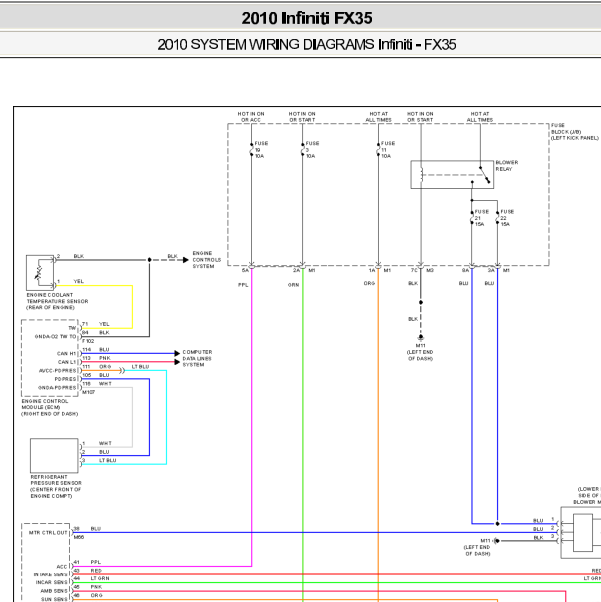Select the "FUSE 11 10A" label
601x602 pixels.
click(388, 149)
